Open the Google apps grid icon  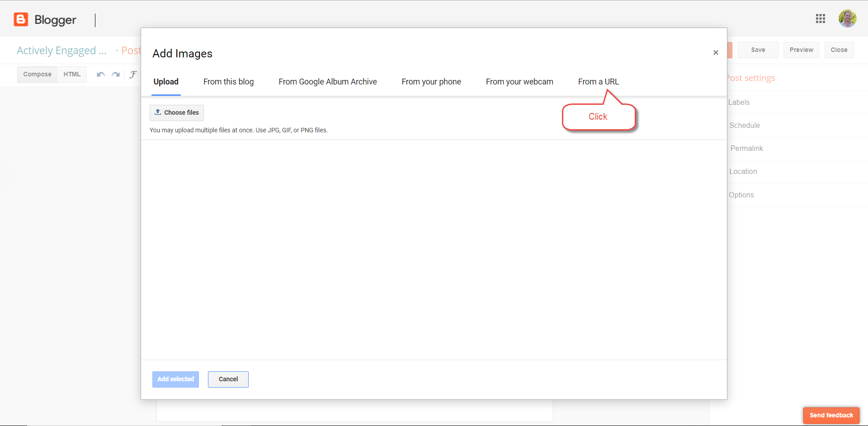pyautogui.click(x=821, y=19)
